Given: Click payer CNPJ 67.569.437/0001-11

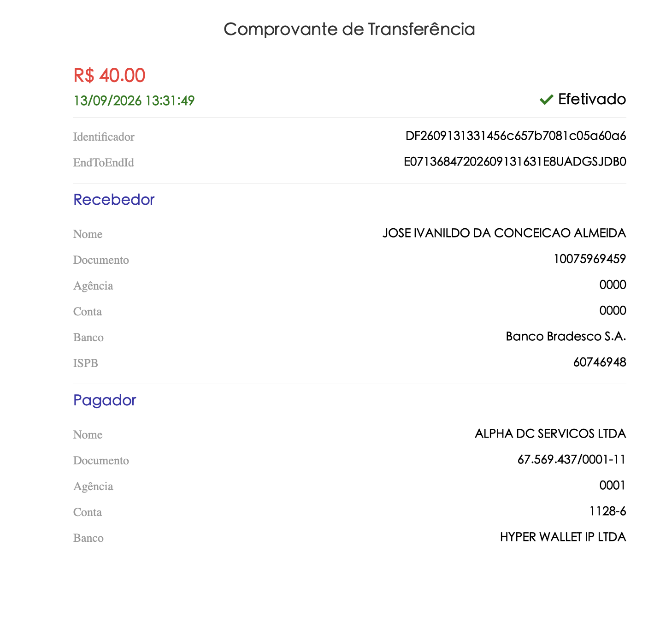Looking at the screenshot, I should click(572, 459).
